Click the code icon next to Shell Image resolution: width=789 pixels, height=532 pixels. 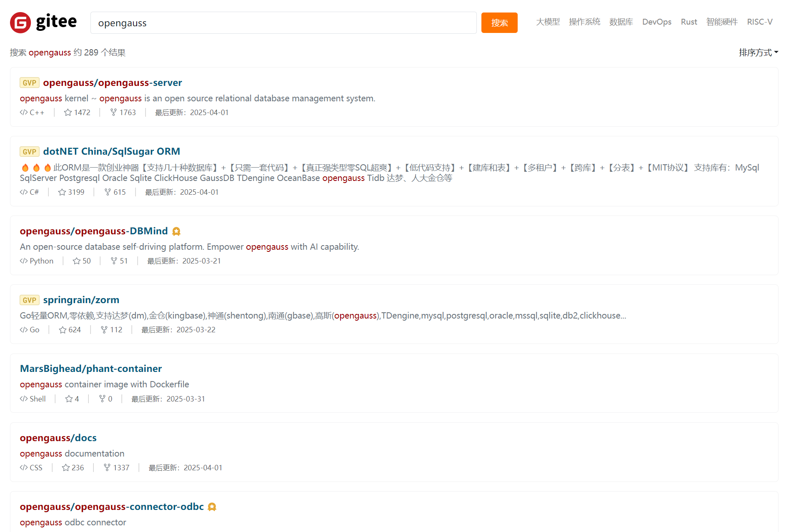[x=24, y=399]
